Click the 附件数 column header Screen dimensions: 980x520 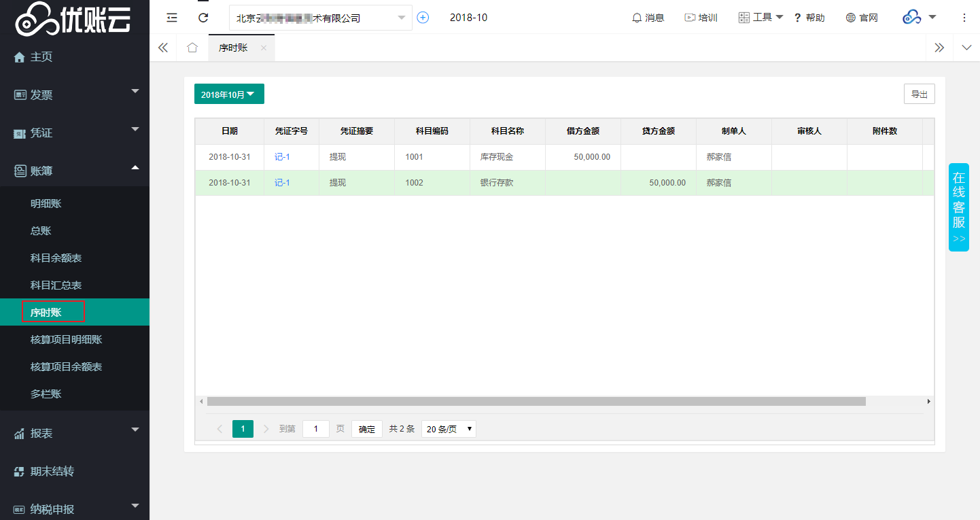[885, 131]
